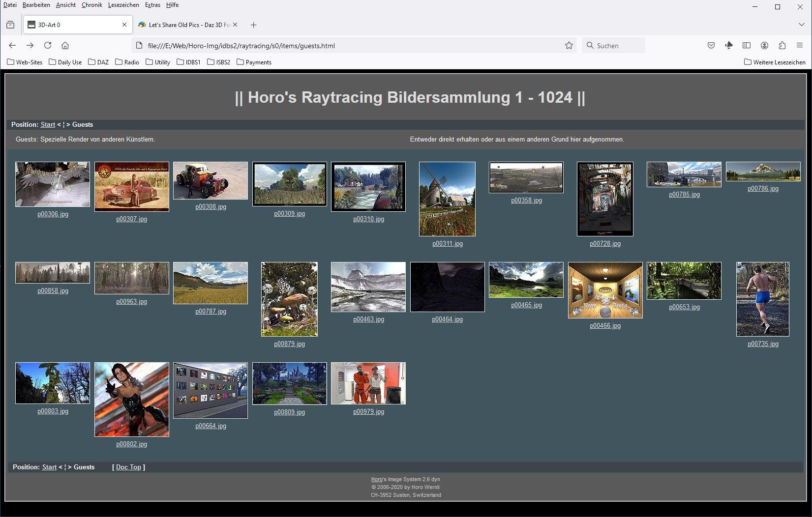Bookmark this page with star icon
The height and width of the screenshot is (517, 812).
569,45
